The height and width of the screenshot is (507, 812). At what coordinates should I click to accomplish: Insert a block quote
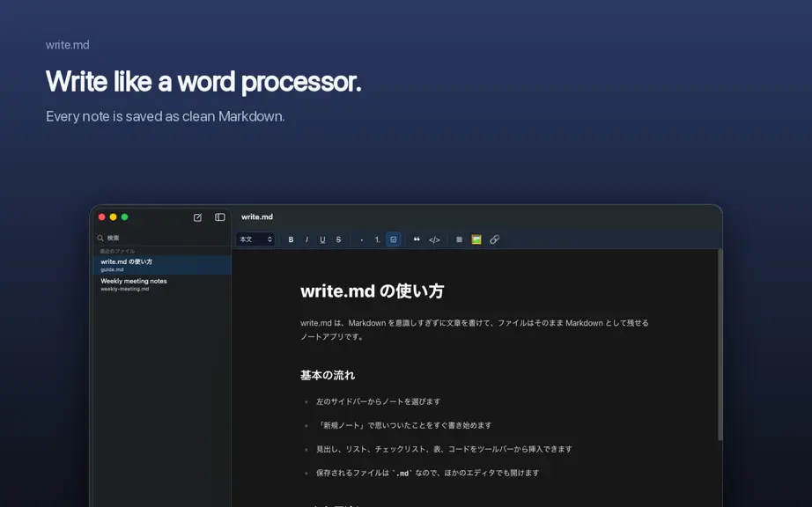417,239
